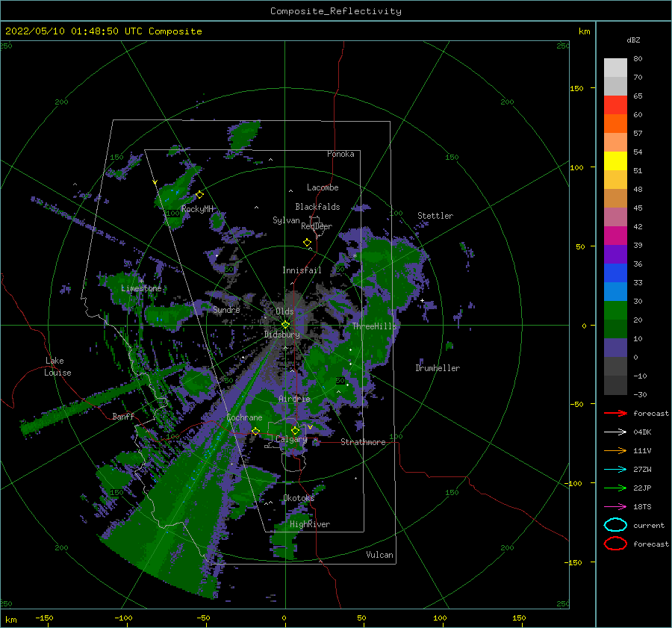The width and height of the screenshot is (672, 628).
Task: Click the yellow 54 dBZ color swatch
Action: tap(615, 161)
